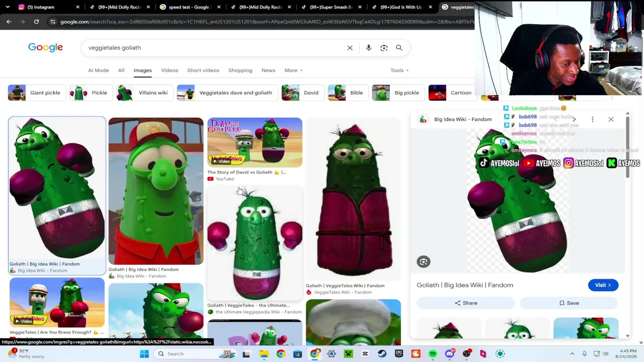The width and height of the screenshot is (644, 362).
Task: Open the tab search chevron in Chrome
Action: pos(8,7)
